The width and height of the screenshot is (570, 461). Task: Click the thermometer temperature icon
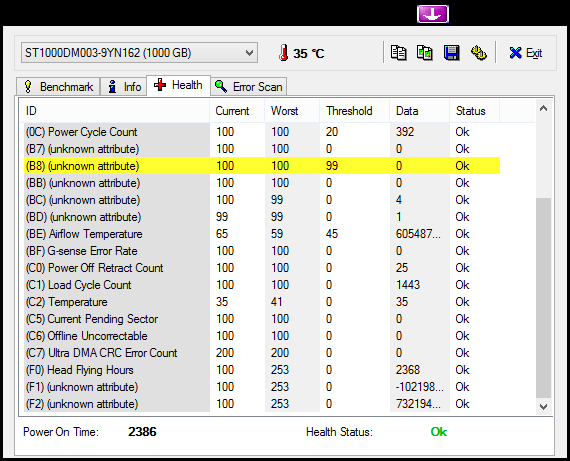[284, 53]
